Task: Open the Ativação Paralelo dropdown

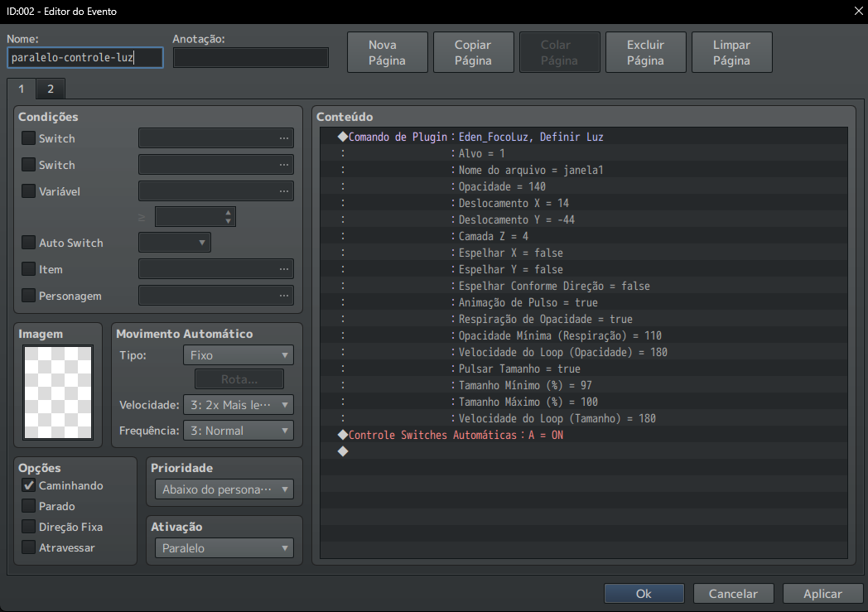Action: pyautogui.click(x=224, y=547)
